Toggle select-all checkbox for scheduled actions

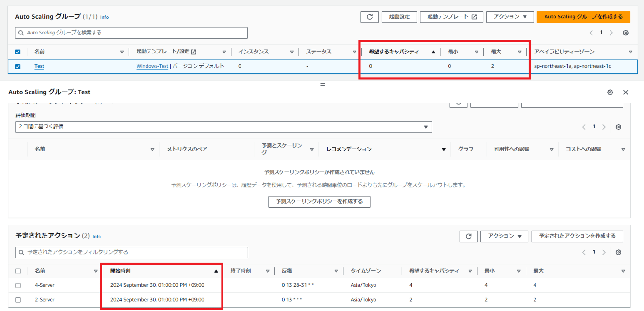click(x=18, y=271)
